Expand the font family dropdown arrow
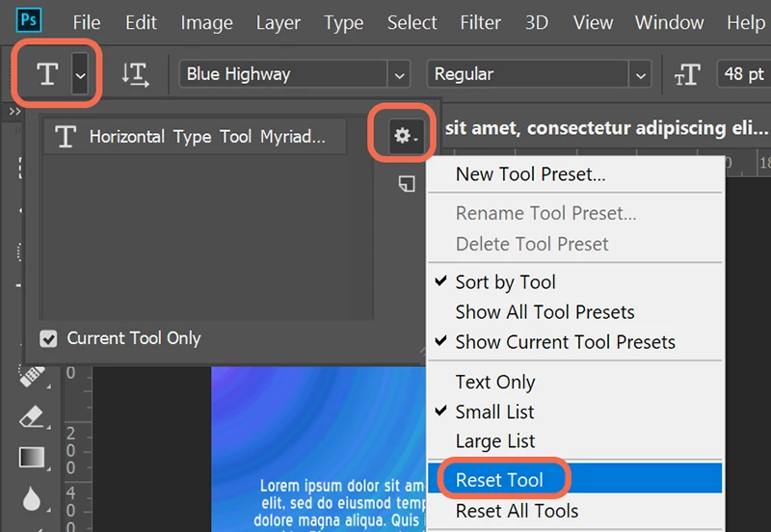This screenshot has height=532, width=771. (x=399, y=75)
